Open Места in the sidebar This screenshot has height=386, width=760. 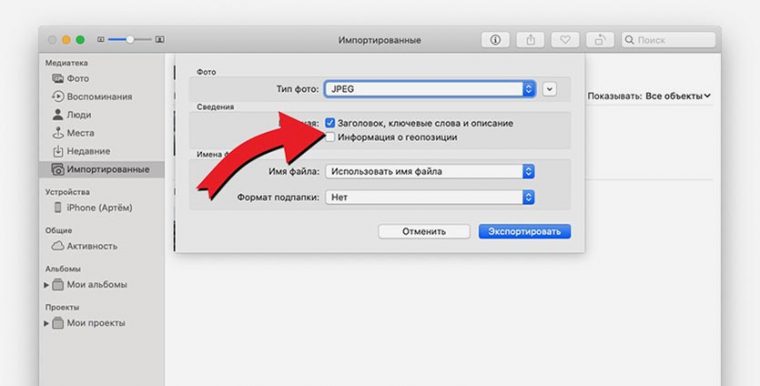pyautogui.click(x=73, y=133)
